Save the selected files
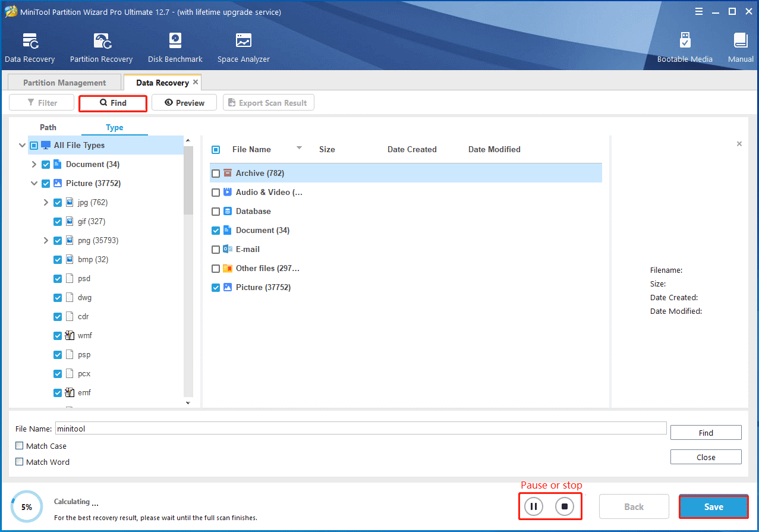The width and height of the screenshot is (759, 532). [713, 506]
